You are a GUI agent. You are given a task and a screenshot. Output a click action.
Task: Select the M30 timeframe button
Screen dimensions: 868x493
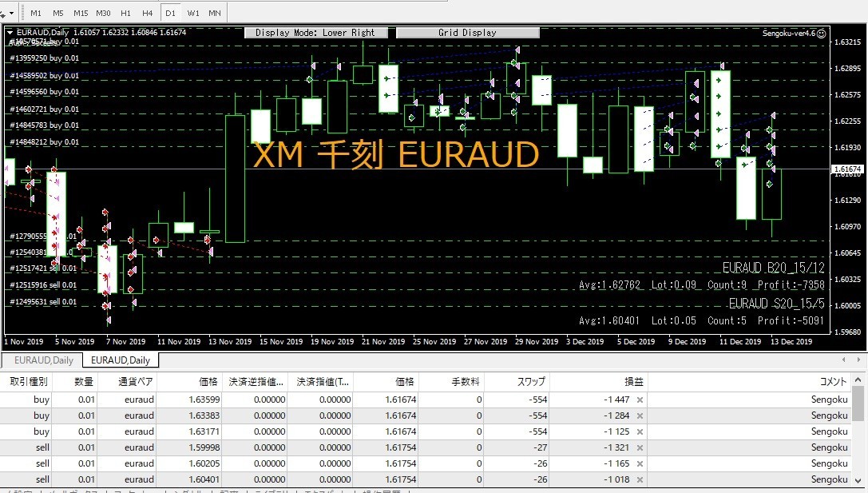pyautogui.click(x=103, y=13)
